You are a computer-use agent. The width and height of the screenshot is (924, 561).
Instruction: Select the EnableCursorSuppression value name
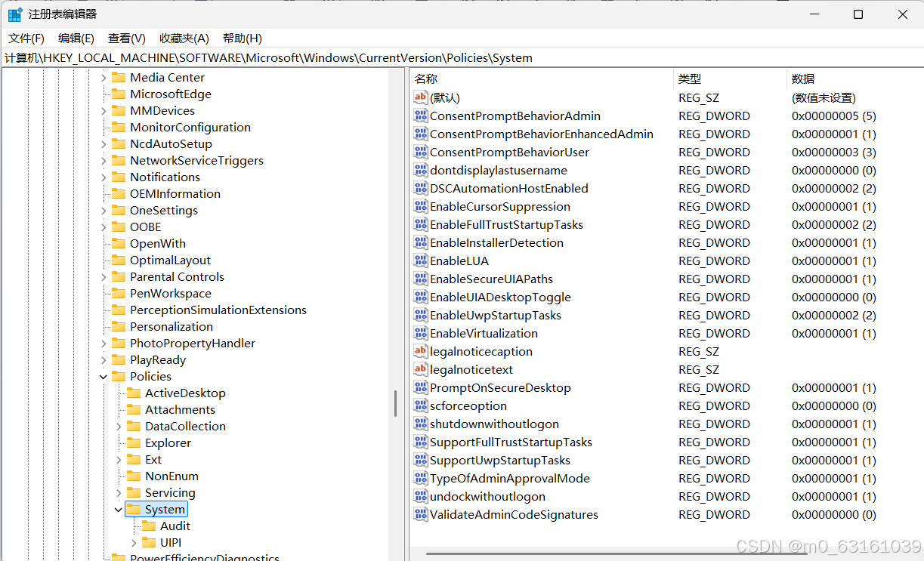(x=500, y=206)
